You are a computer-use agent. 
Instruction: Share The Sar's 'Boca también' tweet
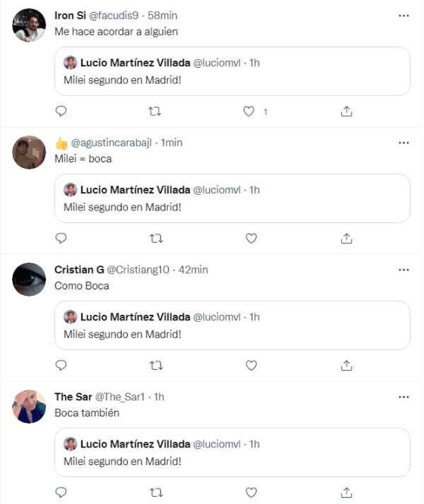click(x=346, y=493)
